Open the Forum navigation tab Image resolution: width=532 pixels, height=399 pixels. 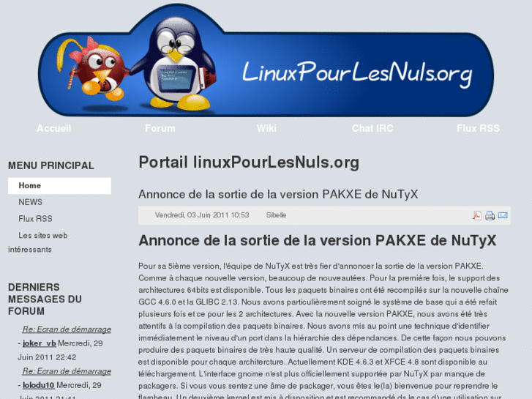pyautogui.click(x=160, y=128)
